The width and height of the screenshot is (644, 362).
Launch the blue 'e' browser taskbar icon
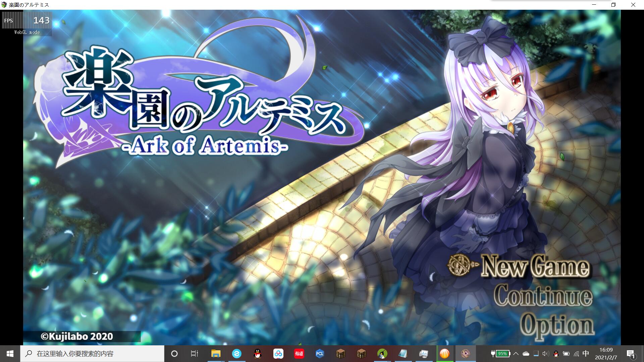(x=236, y=354)
